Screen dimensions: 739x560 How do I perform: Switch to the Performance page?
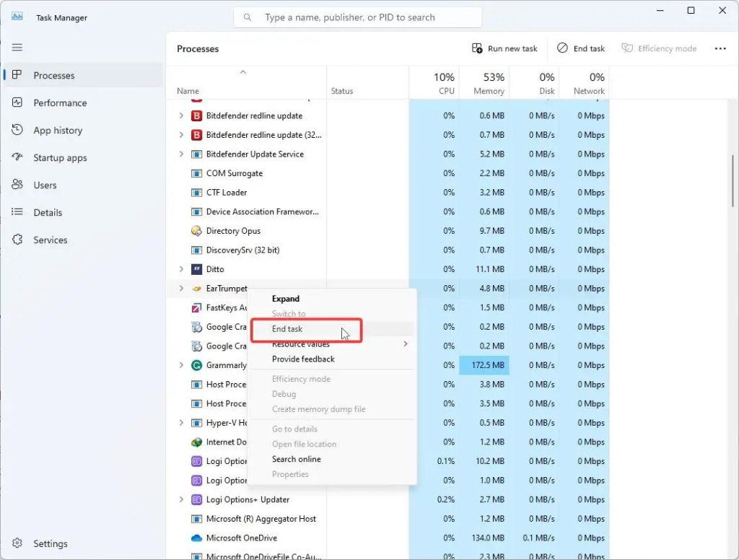(x=84, y=102)
